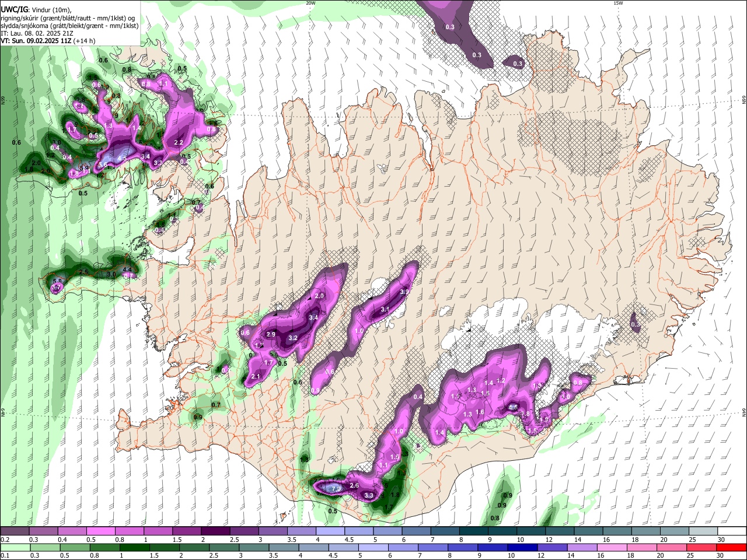
Task: Click the '2.2' value in the Westfjords
Action: pyautogui.click(x=179, y=142)
